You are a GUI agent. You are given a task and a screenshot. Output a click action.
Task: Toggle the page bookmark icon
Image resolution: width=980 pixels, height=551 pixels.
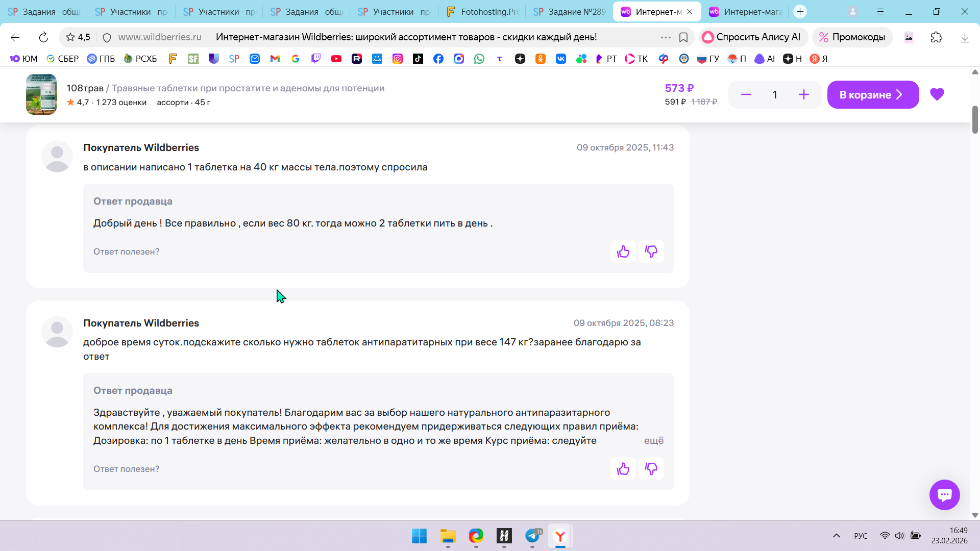tap(683, 37)
